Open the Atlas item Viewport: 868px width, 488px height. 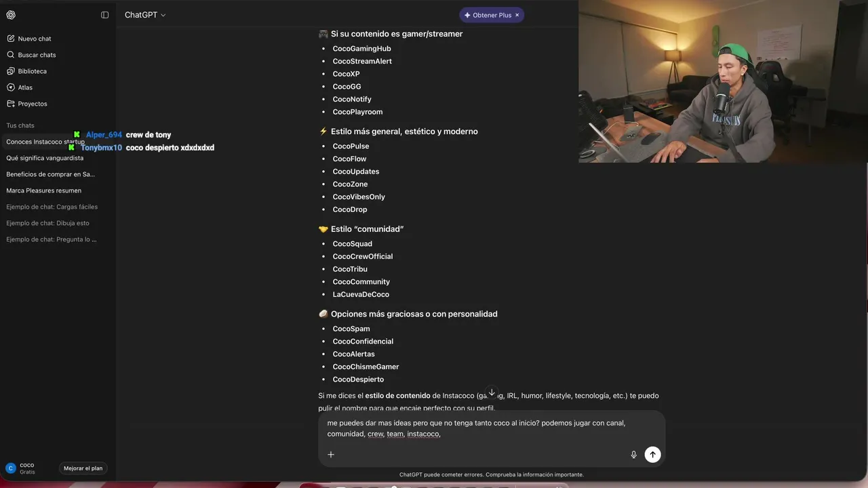coord(25,87)
